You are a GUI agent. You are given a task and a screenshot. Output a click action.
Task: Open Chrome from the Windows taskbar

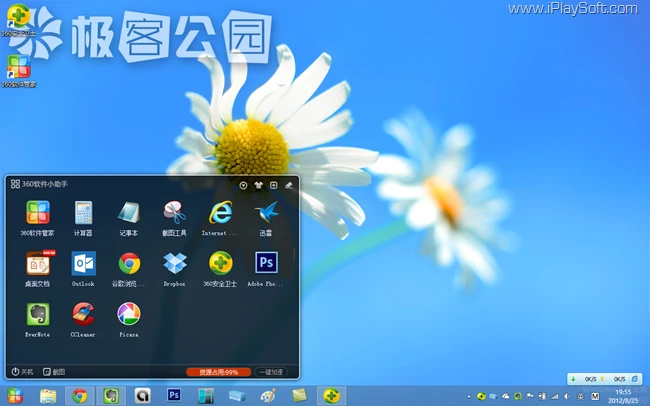tap(79, 396)
